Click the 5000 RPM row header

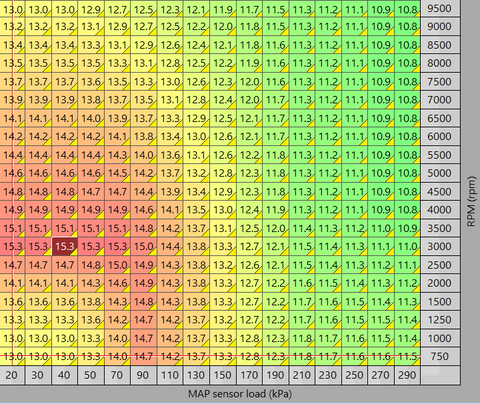tap(440, 173)
